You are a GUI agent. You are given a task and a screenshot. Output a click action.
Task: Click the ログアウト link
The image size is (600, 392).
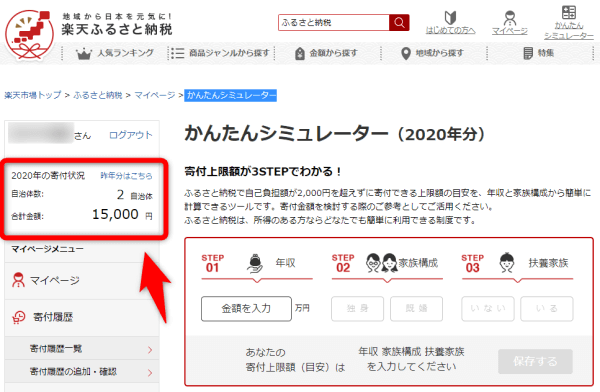[x=130, y=135]
